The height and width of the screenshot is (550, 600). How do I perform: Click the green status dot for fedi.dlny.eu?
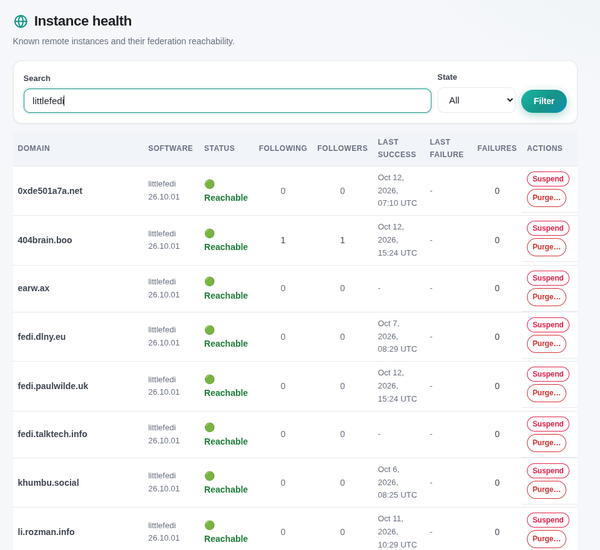tap(209, 330)
